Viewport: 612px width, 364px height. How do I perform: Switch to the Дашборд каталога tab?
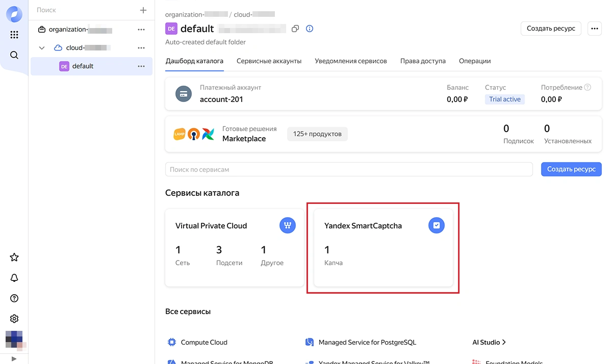194,61
